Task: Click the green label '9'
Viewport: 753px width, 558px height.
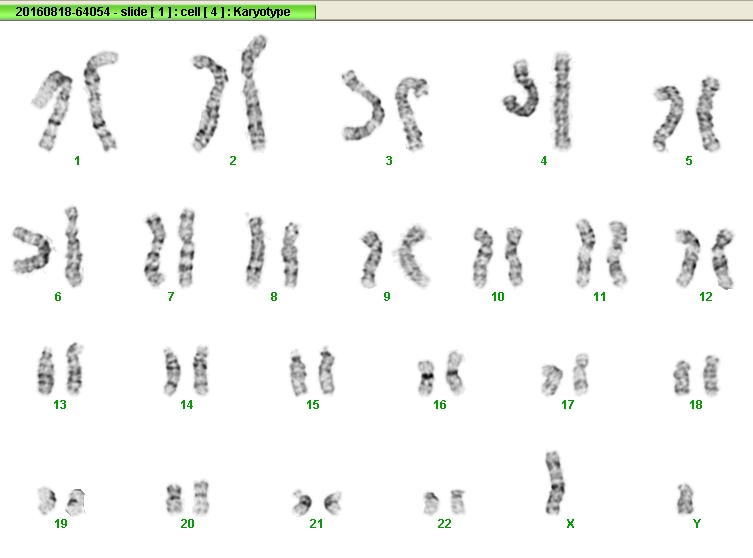Action: click(387, 297)
